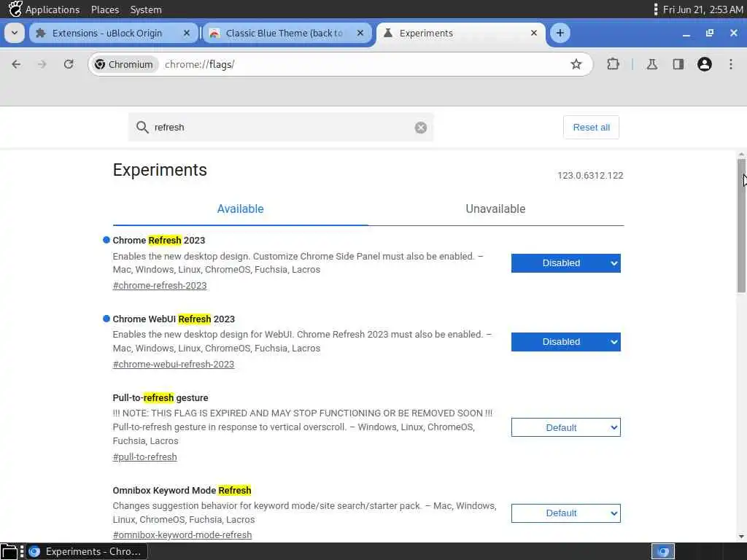Image resolution: width=747 pixels, height=560 pixels.
Task: Click the Chromium icon in the workspace switcher
Action: pyautogui.click(x=662, y=551)
